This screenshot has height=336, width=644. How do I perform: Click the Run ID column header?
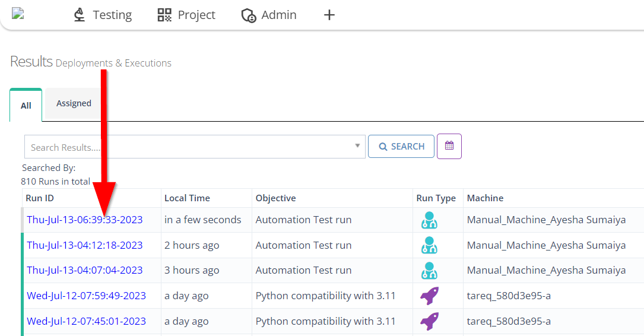40,198
